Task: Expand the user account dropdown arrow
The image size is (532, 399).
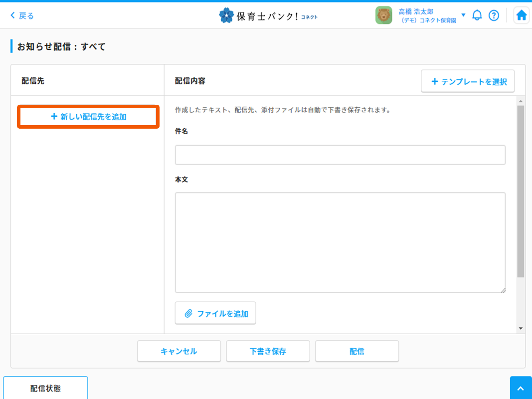Action: coord(463,15)
